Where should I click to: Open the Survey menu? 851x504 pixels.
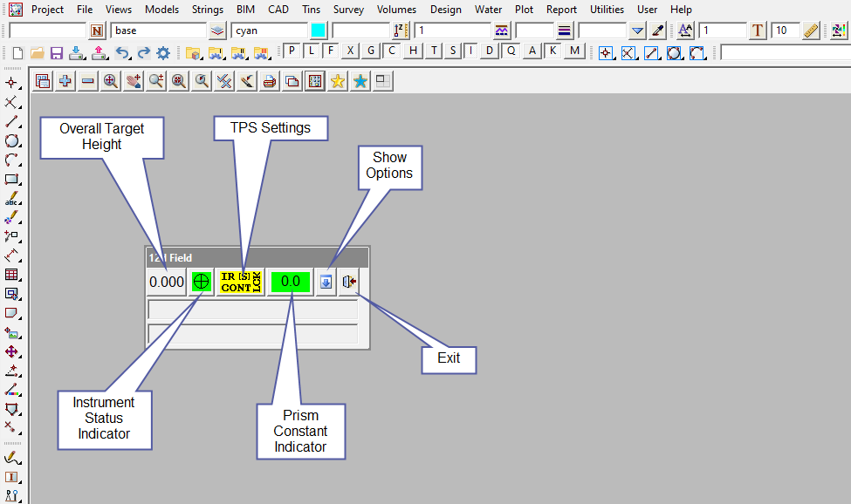(x=348, y=10)
